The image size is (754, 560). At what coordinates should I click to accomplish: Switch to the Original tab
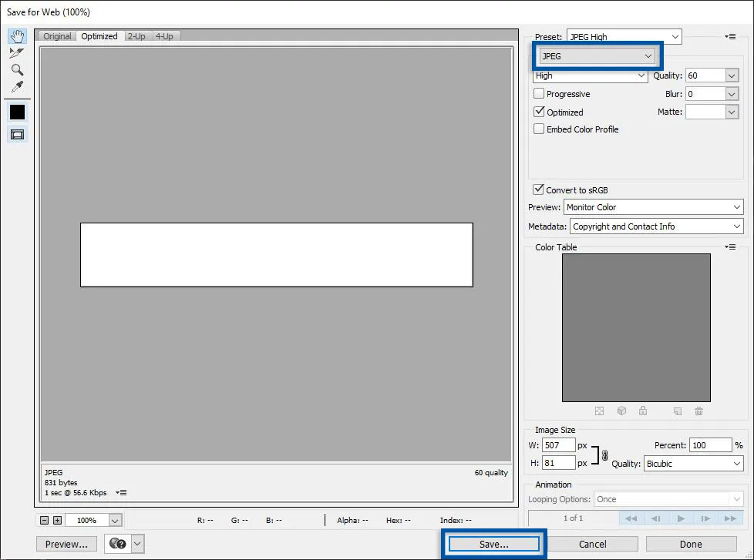tap(56, 35)
